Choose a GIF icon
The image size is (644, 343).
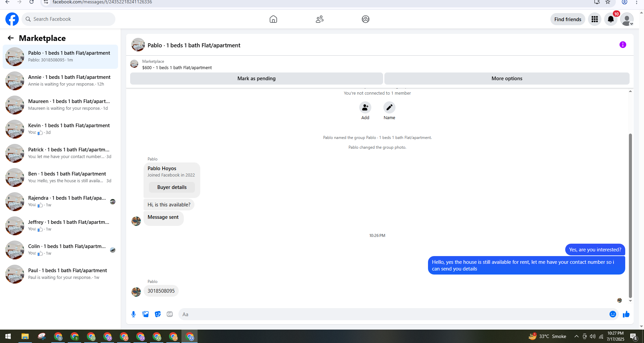pos(170,314)
